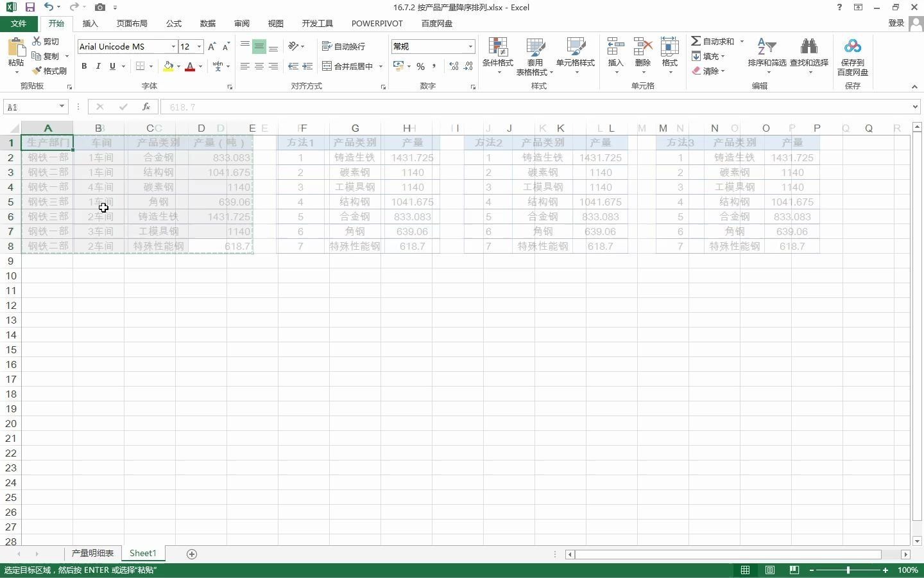Screen dimensions: 924x578
Task: Open the number format dropdown (常规)
Action: point(470,46)
